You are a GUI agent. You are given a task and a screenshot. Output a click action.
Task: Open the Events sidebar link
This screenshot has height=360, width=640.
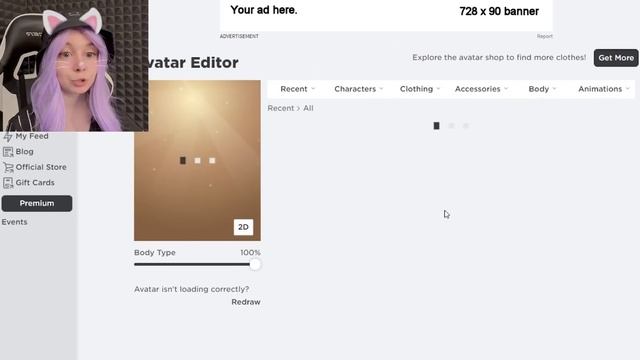[14, 222]
